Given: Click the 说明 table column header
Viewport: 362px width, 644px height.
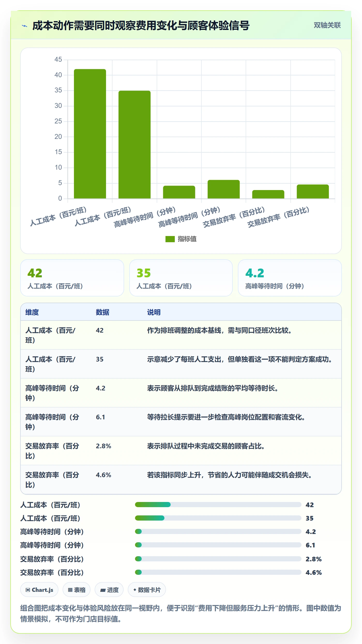Looking at the screenshot, I should point(154,312).
